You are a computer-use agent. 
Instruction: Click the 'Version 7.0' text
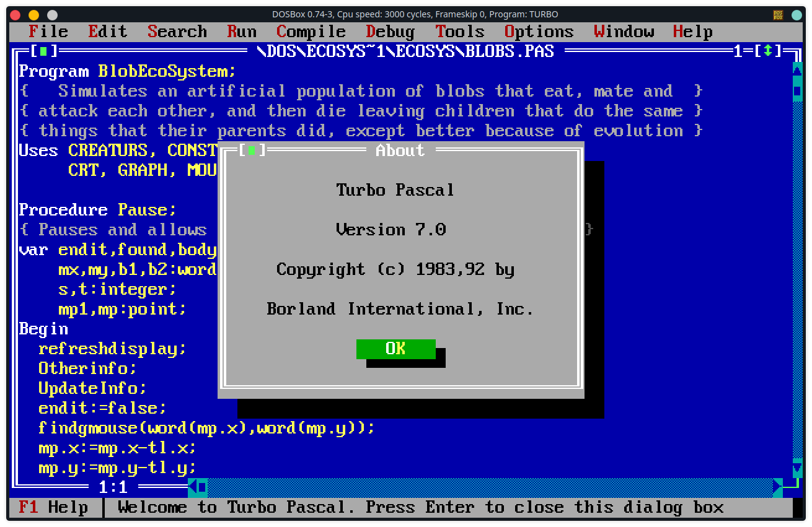(391, 229)
